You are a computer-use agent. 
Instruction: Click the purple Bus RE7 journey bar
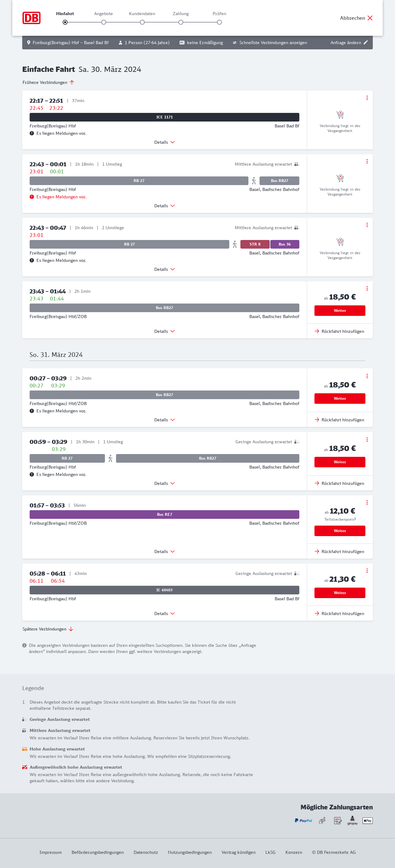[x=164, y=514]
